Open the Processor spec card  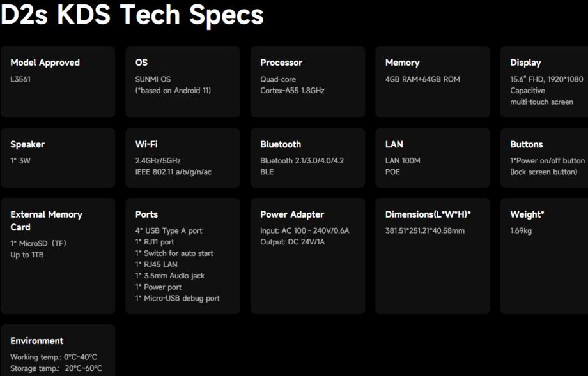[307, 81]
